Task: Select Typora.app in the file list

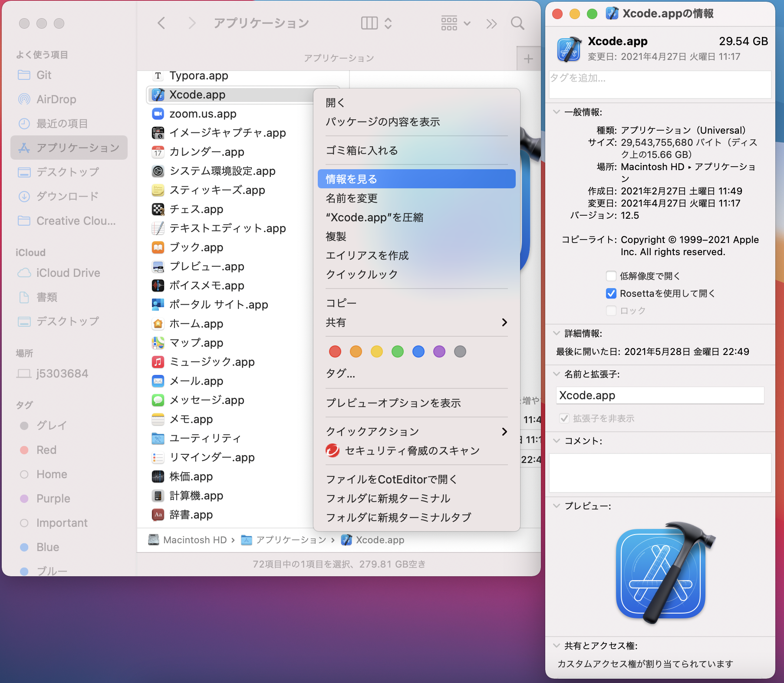Action: (198, 76)
